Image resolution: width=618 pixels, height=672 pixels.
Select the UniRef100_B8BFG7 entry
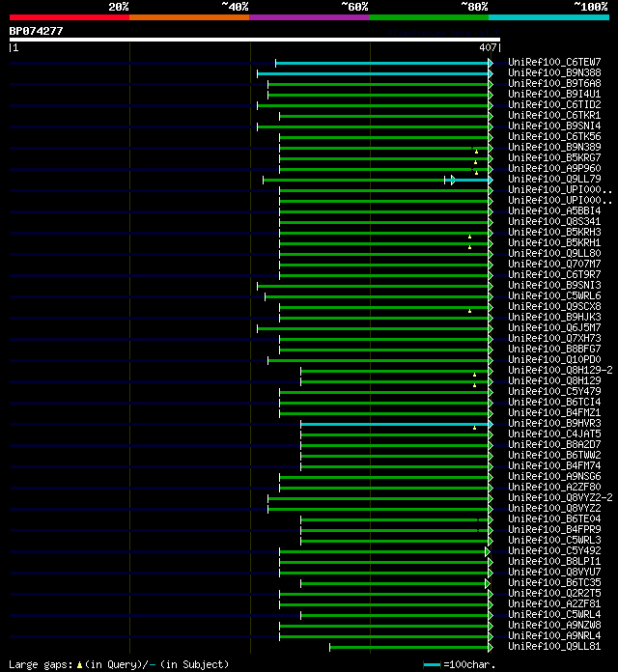click(554, 349)
